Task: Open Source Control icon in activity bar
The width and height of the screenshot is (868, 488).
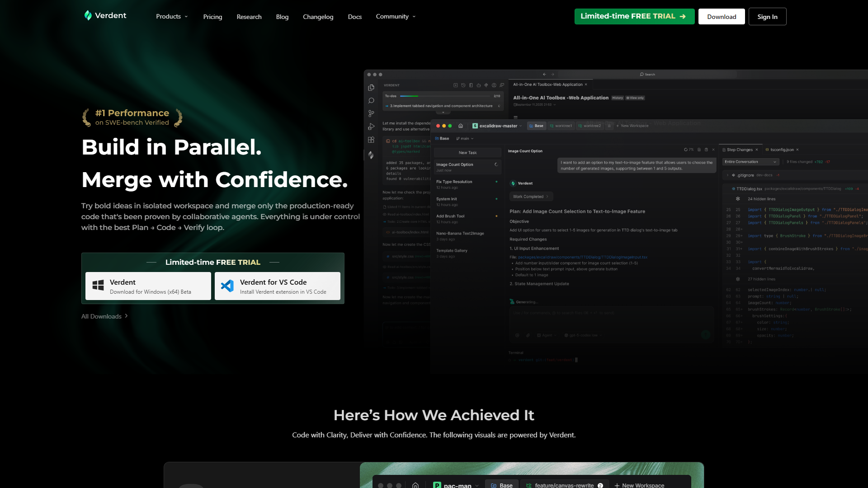Action: [371, 113]
